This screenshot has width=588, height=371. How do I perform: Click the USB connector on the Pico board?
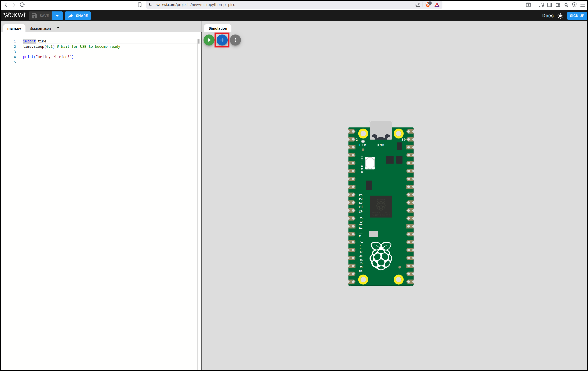click(x=381, y=130)
